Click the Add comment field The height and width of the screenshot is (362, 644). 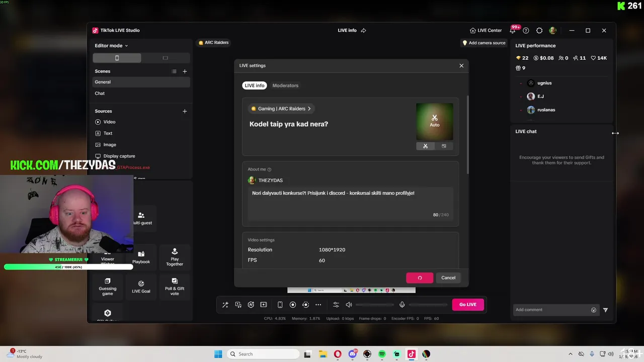tap(551, 310)
